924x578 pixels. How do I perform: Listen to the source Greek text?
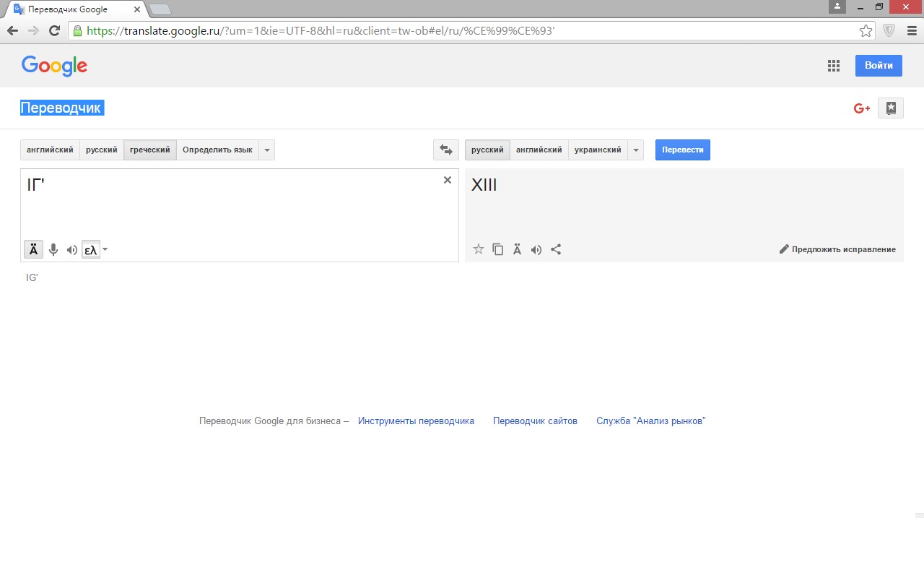pyautogui.click(x=72, y=250)
